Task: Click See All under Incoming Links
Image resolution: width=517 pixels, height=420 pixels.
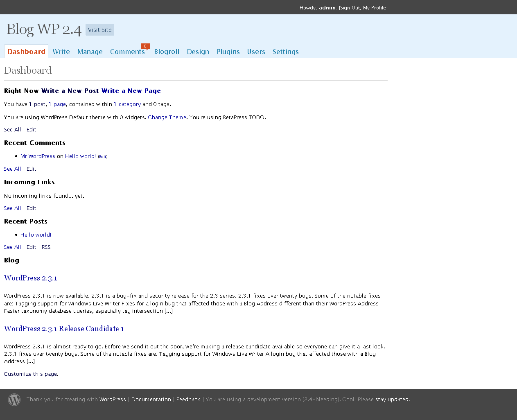Action: tap(12, 208)
